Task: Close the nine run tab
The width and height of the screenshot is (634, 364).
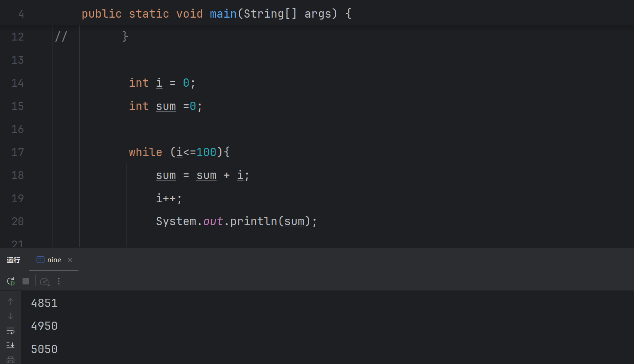Action: click(x=70, y=260)
